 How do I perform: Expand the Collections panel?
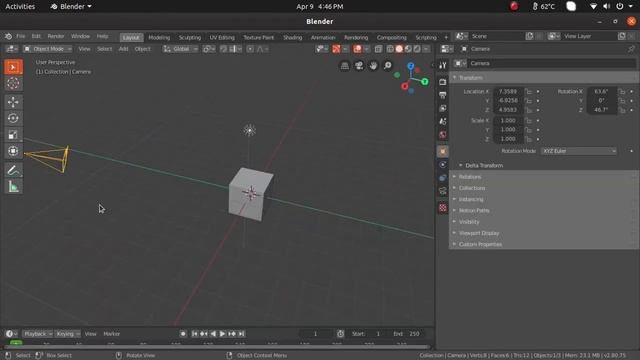coord(472,188)
